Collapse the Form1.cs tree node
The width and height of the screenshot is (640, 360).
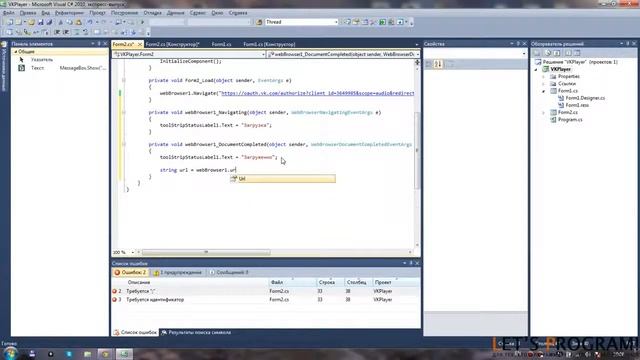(x=544, y=91)
